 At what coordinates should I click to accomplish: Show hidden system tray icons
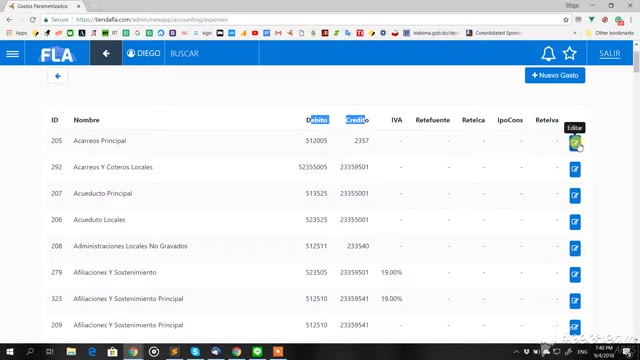click(516, 351)
